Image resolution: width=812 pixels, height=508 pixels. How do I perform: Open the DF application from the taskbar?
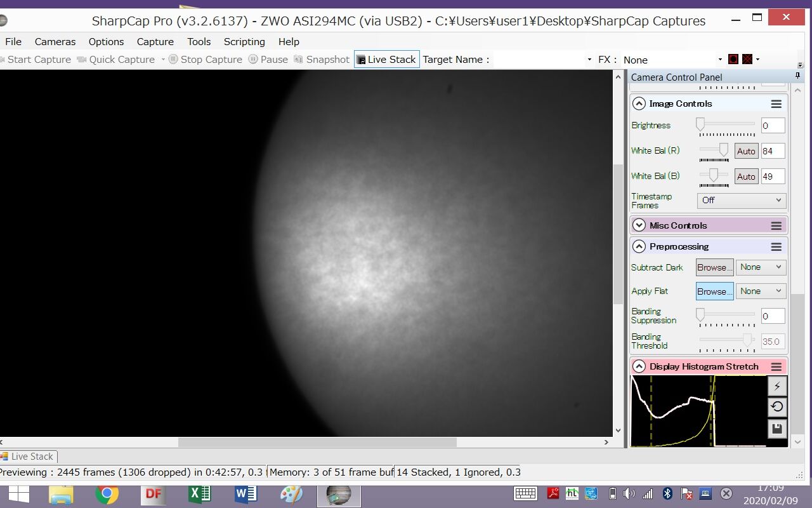point(153,495)
